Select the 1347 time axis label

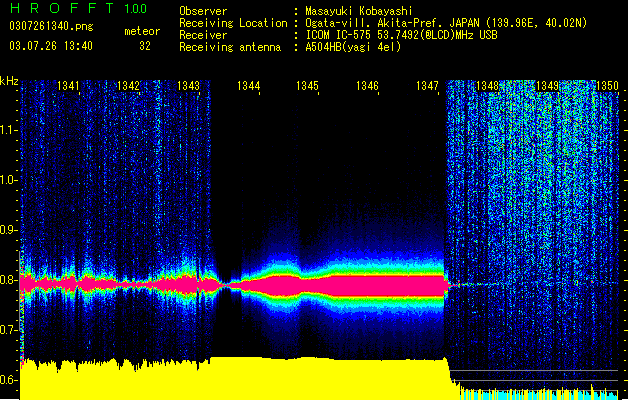427,86
